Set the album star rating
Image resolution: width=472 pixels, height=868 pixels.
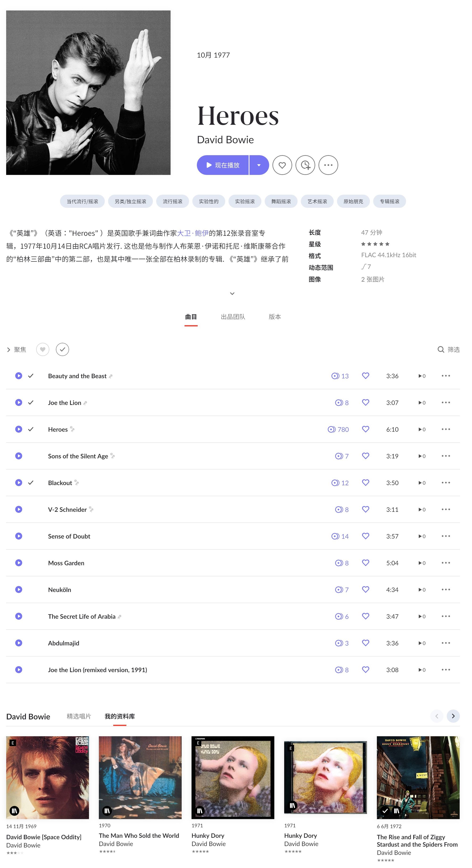click(375, 244)
